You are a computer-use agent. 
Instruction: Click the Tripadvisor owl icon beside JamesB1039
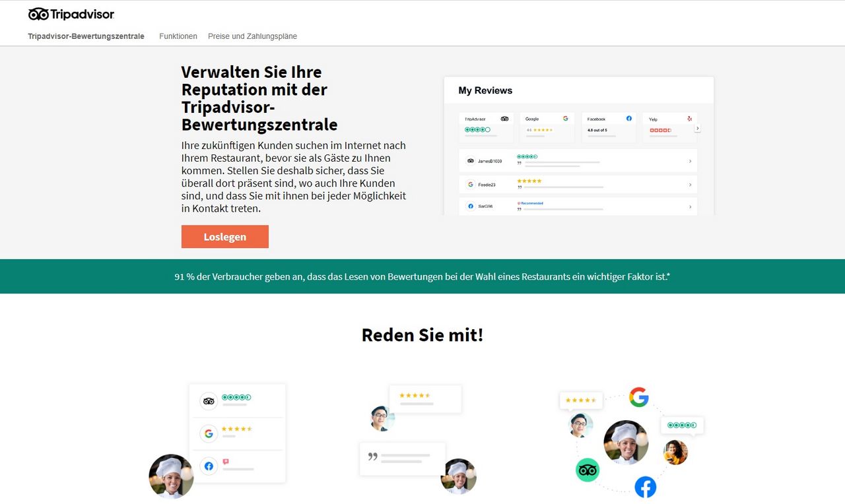point(471,161)
